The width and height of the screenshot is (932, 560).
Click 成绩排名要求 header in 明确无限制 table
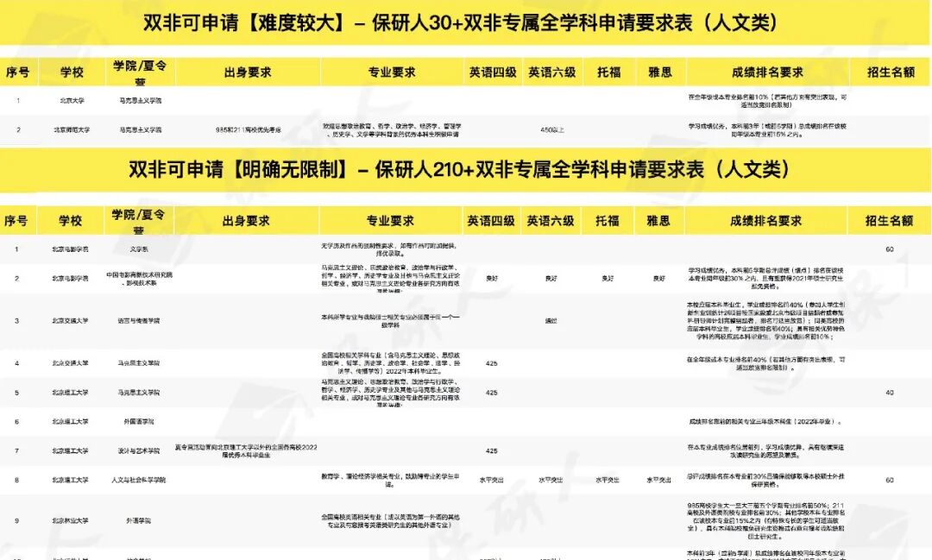pos(765,221)
